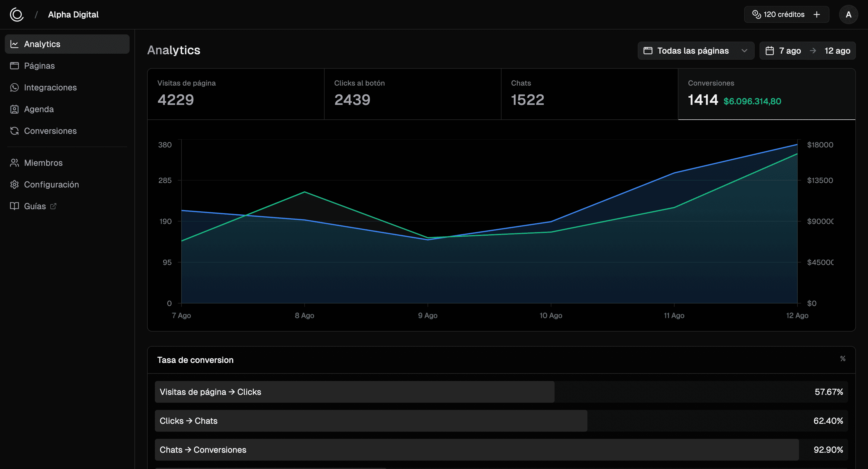Expand the Todas las páginas dropdown

click(696, 51)
